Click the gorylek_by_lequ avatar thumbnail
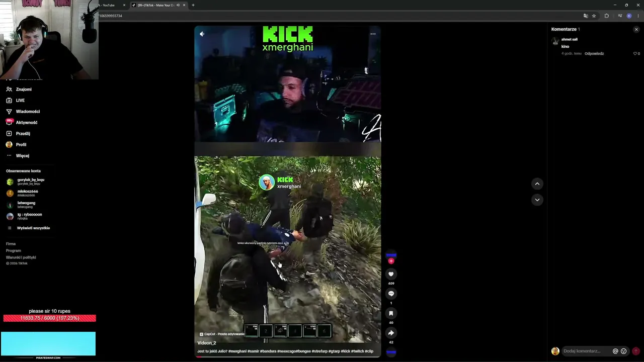Image resolution: width=644 pixels, height=362 pixels. coord(10,182)
